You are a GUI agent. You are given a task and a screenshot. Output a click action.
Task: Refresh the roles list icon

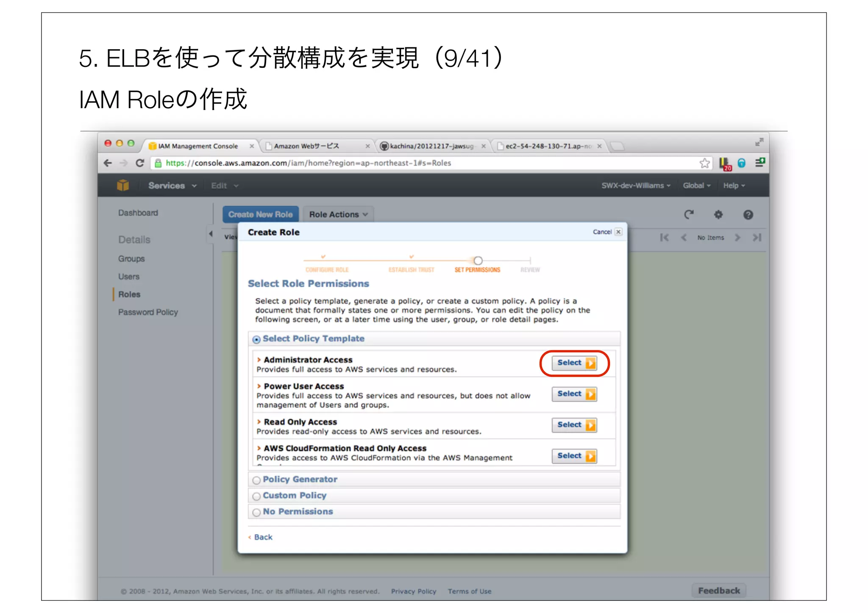(x=689, y=215)
